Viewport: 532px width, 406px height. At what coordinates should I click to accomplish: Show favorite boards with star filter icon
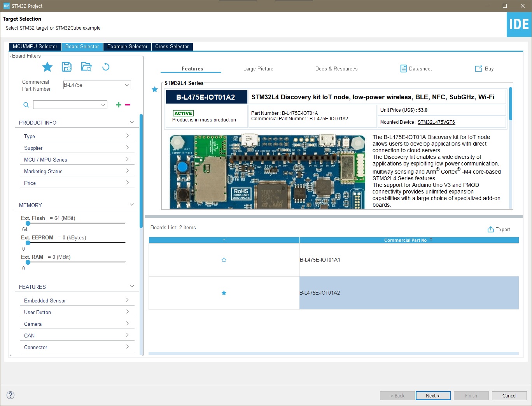click(x=47, y=67)
